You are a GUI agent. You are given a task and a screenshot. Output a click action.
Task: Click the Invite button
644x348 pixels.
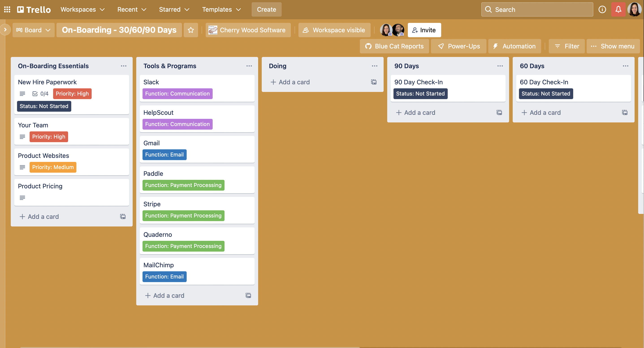[x=424, y=30]
